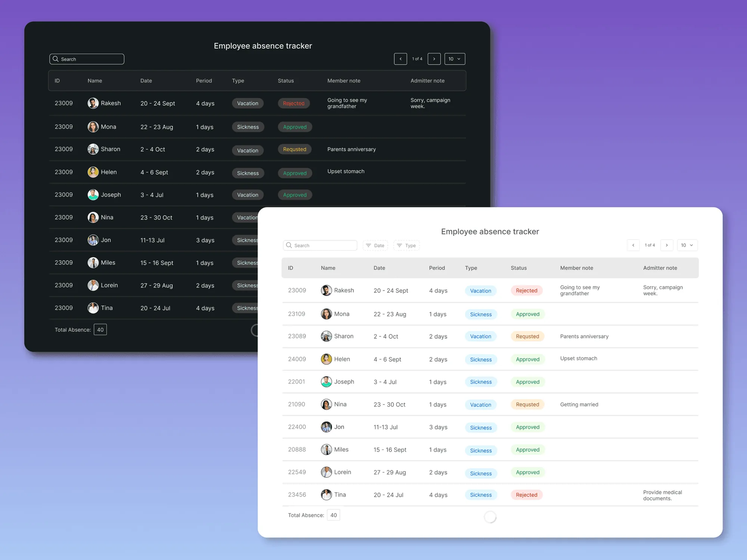Click Sharon's avatar in light tracker
The height and width of the screenshot is (560, 747).
[x=326, y=336]
